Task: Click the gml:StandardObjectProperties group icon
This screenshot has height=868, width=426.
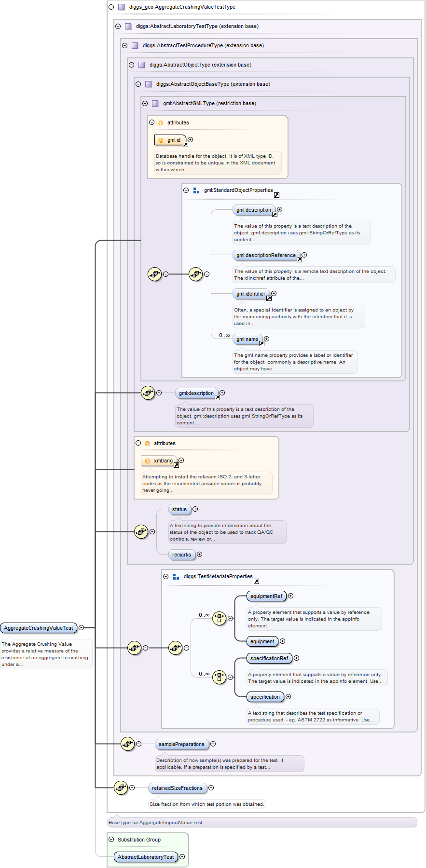Action: [196, 190]
